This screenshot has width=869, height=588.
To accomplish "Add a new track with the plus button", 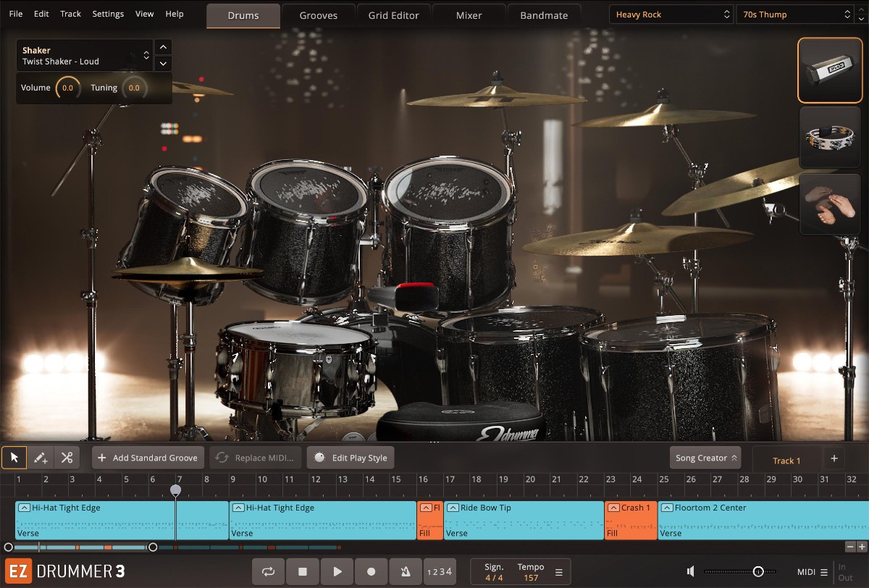I will pos(834,458).
